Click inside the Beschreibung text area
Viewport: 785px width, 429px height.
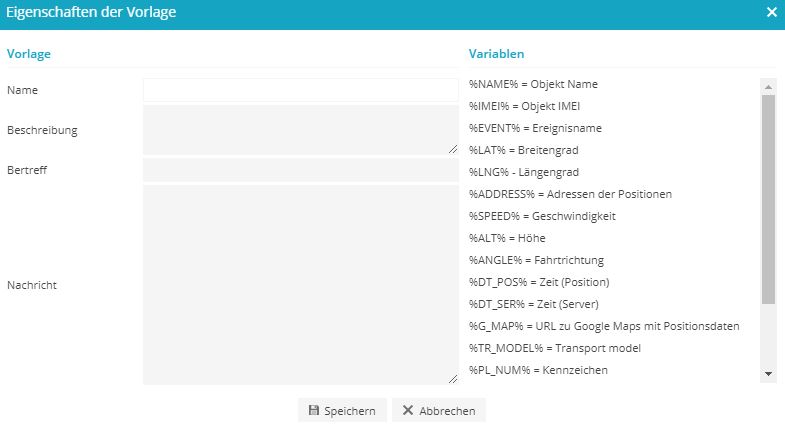(300, 130)
